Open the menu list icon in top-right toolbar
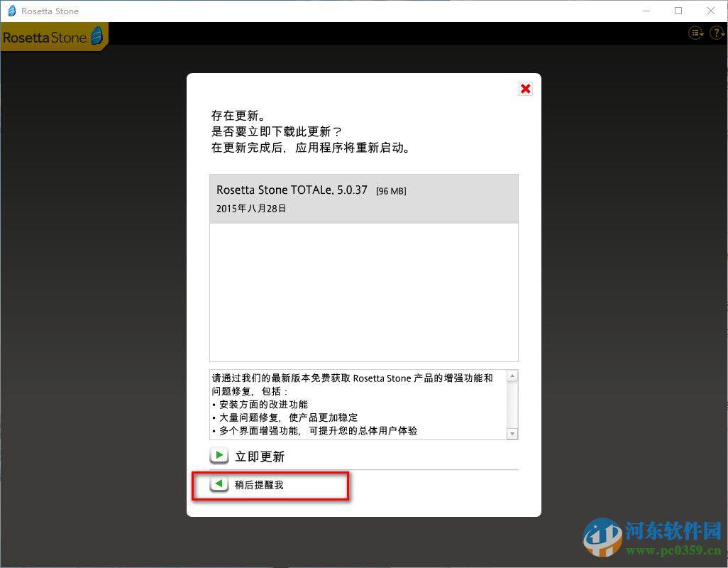Screen dimensions: 728x568 point(694,33)
